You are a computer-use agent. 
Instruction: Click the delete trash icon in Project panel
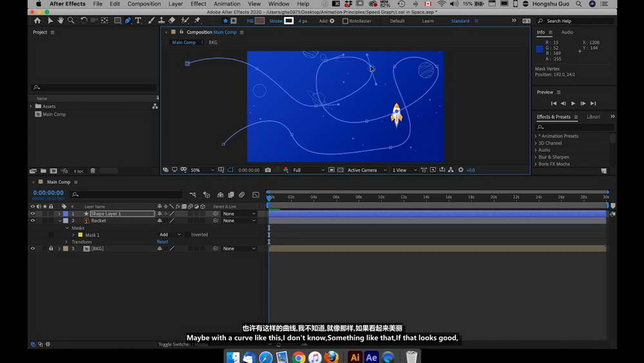coord(93,171)
